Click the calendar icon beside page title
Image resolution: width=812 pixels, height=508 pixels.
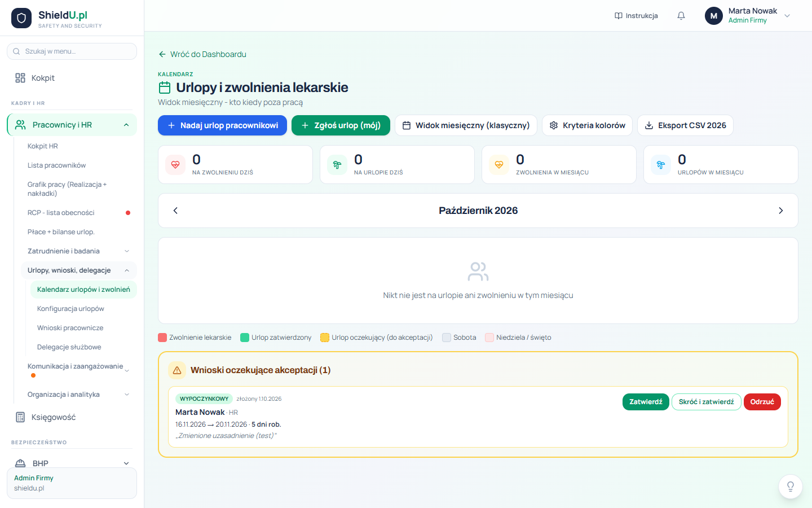(165, 87)
